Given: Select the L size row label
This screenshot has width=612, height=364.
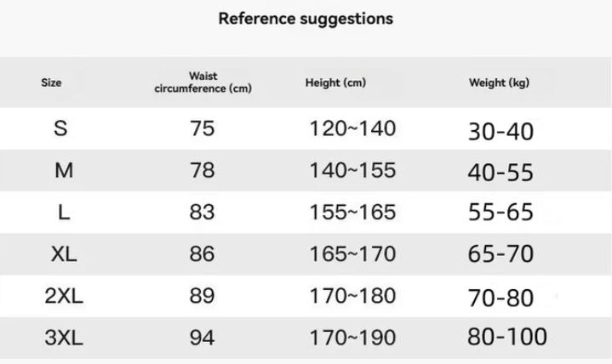Looking at the screenshot, I should click(64, 213).
